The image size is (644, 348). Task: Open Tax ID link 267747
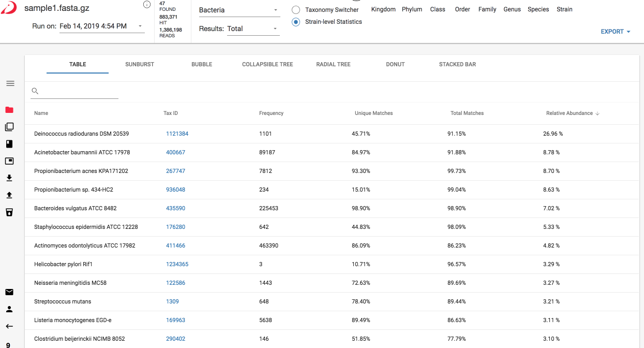pyautogui.click(x=175, y=171)
